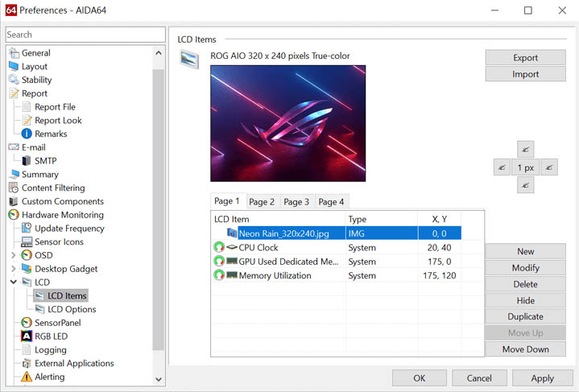Expand the Desktop Gadget tree node

13,269
